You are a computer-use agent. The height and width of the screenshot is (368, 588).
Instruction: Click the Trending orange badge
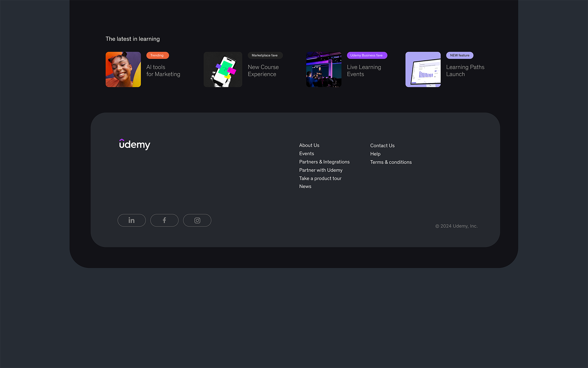(157, 55)
